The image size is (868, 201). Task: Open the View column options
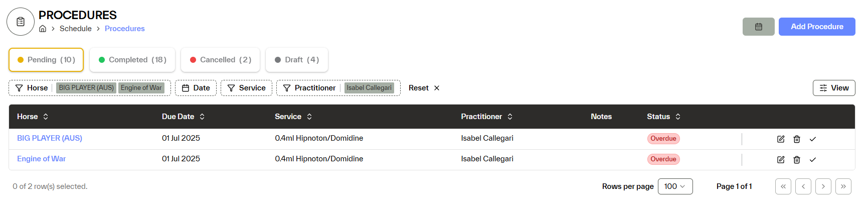(x=833, y=88)
